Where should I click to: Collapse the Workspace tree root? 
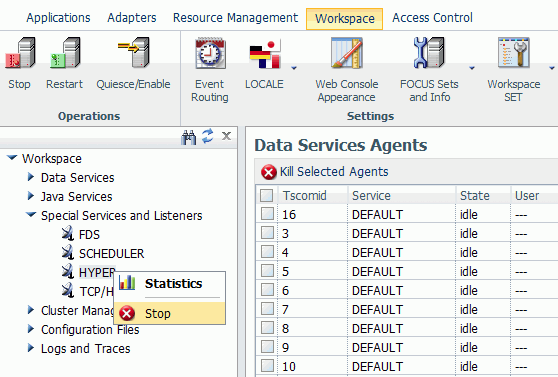coord(12,157)
